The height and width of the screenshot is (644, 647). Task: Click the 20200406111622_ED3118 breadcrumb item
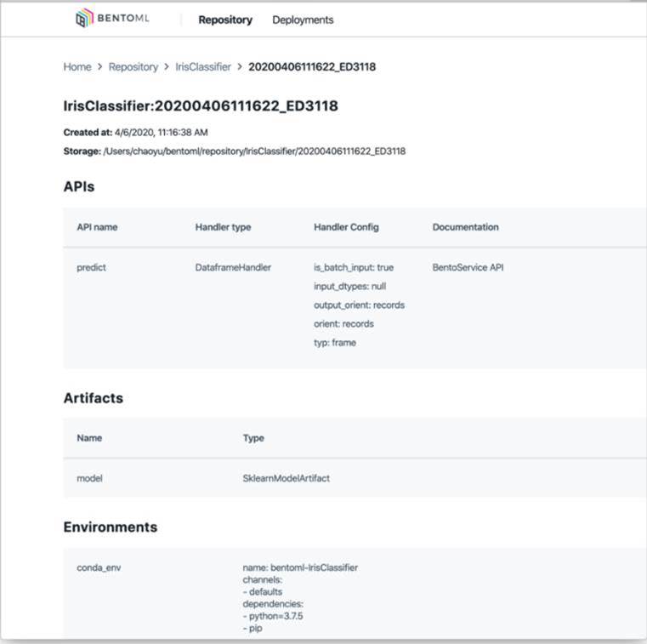(312, 66)
